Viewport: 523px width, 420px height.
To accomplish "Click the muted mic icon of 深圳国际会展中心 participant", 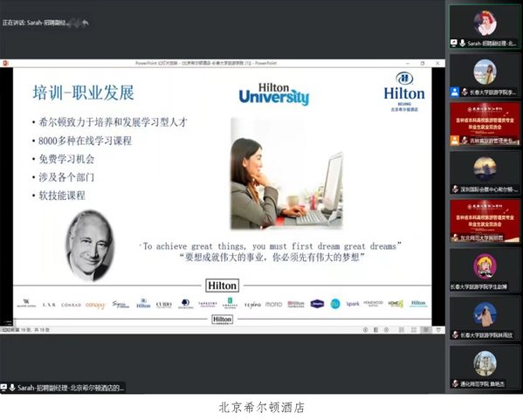I will coord(455,189).
